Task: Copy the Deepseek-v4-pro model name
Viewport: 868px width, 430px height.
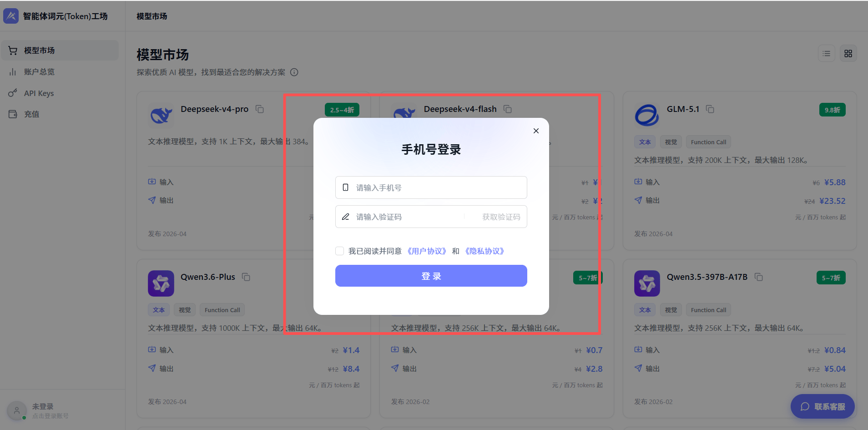Action: coord(260,109)
